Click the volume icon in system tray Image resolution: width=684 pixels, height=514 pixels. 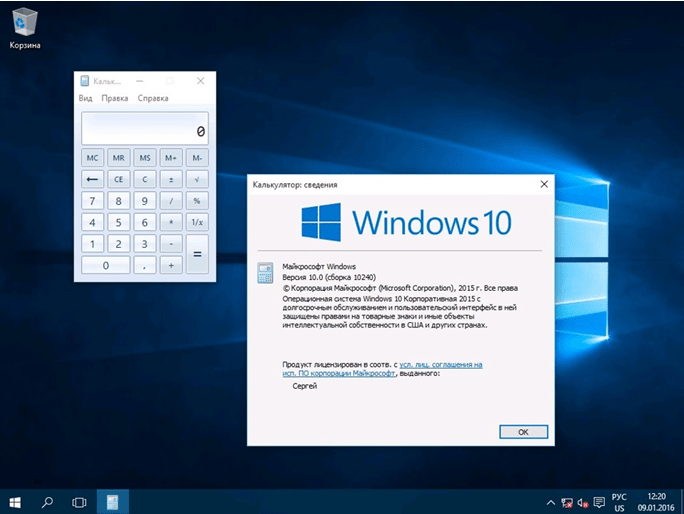click(583, 500)
